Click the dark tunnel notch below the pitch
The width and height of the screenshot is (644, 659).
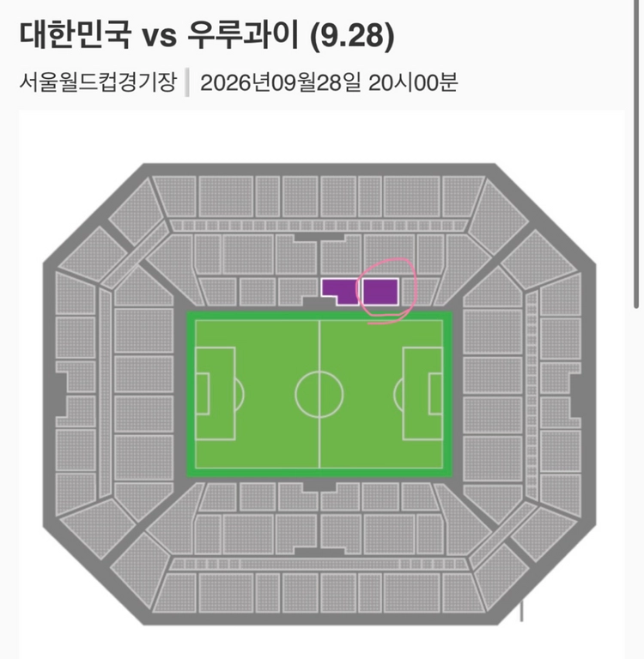tap(319, 486)
